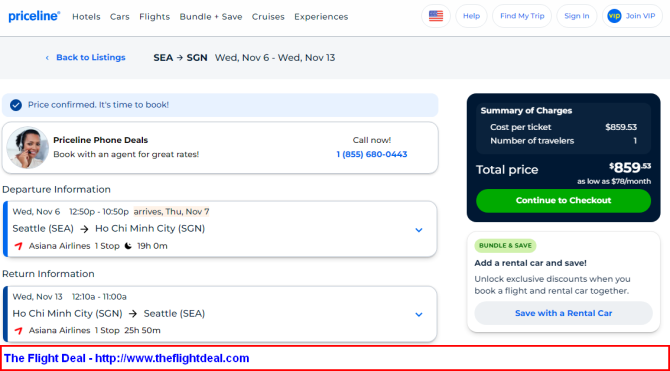This screenshot has width=670, height=371.
Task: Click Find My Trip
Action: pos(522,16)
